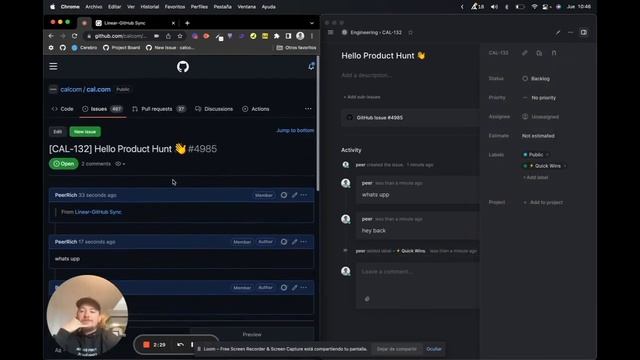Open Otros favoritos bookmarks folder
Viewport: 640px width, 360px height.
tap(296, 48)
